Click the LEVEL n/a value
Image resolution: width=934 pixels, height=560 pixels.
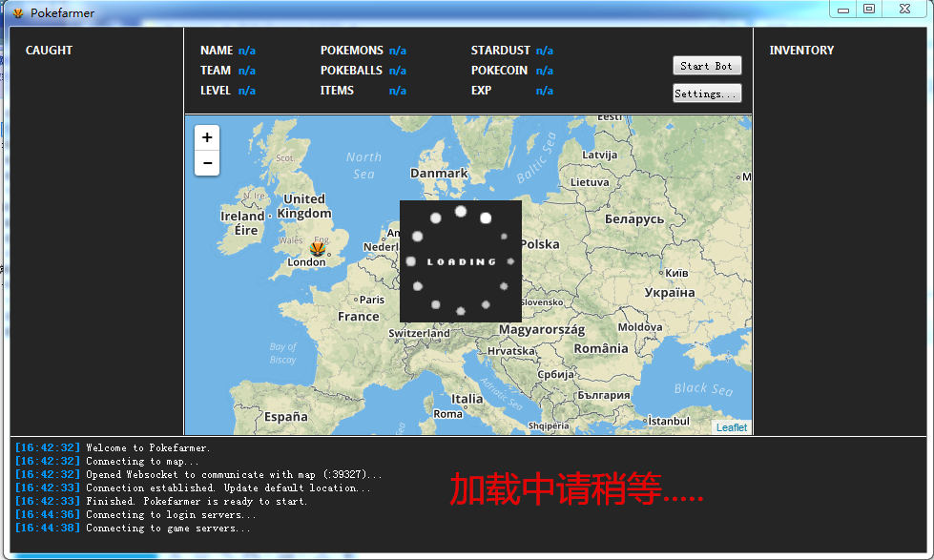click(x=246, y=91)
